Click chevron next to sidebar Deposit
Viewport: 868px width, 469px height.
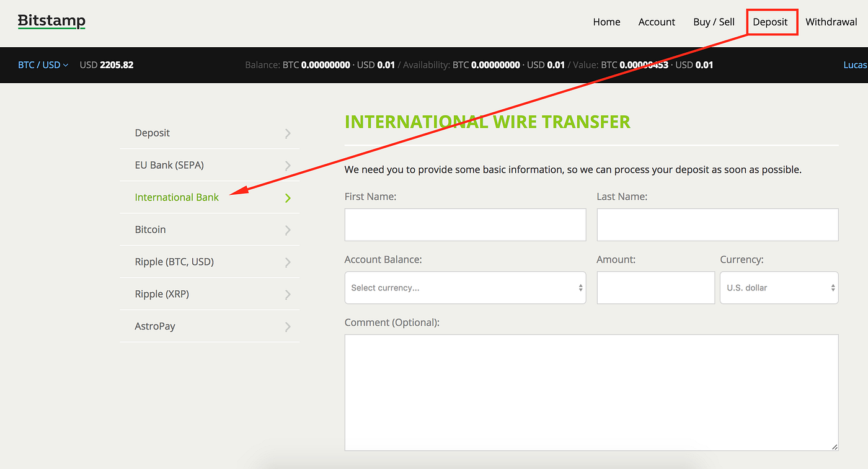(x=288, y=133)
